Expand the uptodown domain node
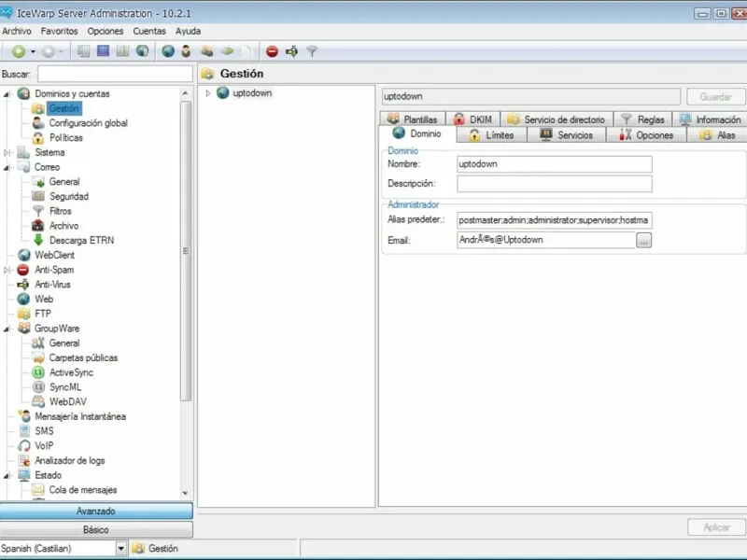This screenshot has height=560, width=747. [207, 93]
